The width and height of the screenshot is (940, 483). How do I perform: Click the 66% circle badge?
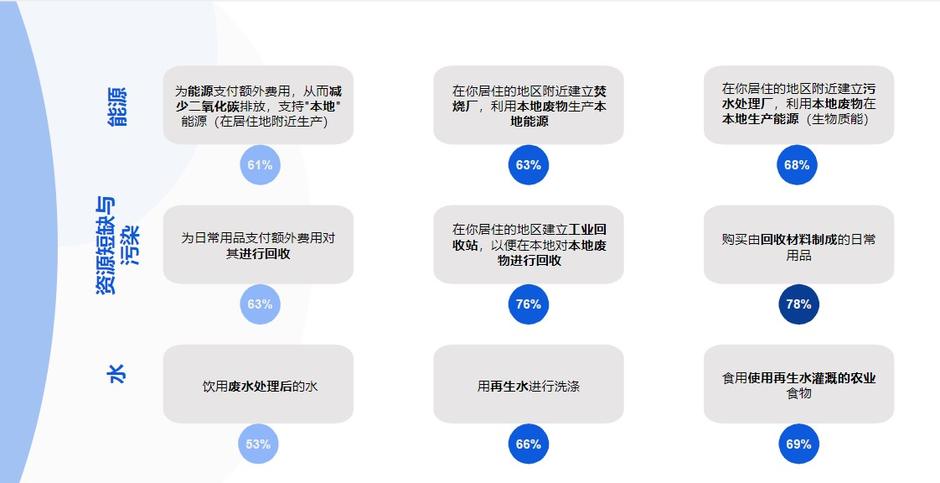[528, 444]
